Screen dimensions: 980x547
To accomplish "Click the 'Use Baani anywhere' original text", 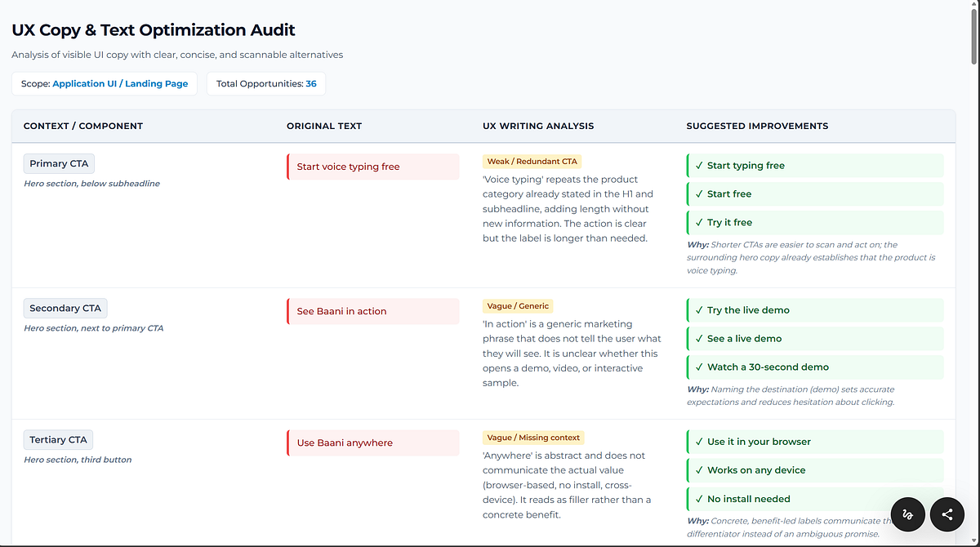I will pos(373,442).
